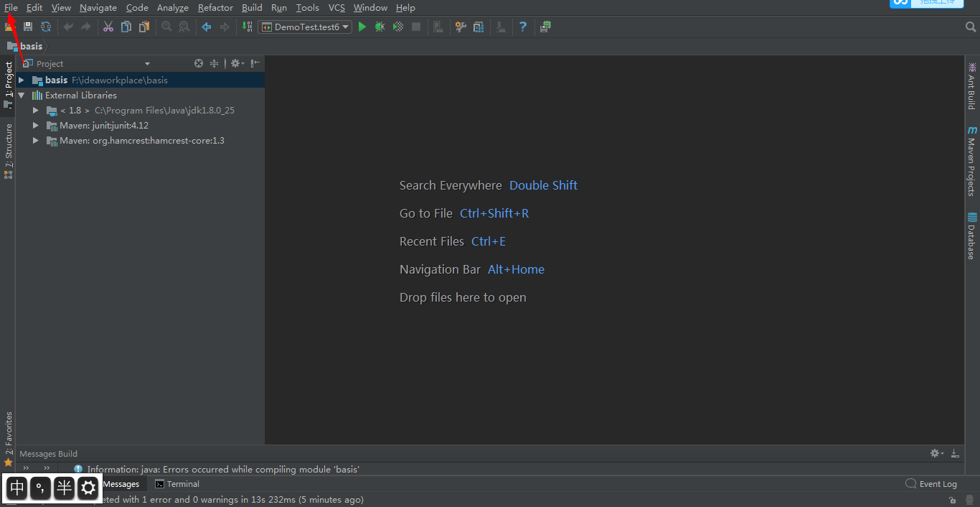Image resolution: width=980 pixels, height=507 pixels.
Task: Click the Synchronize toolbar icon
Action: pyautogui.click(x=46, y=27)
